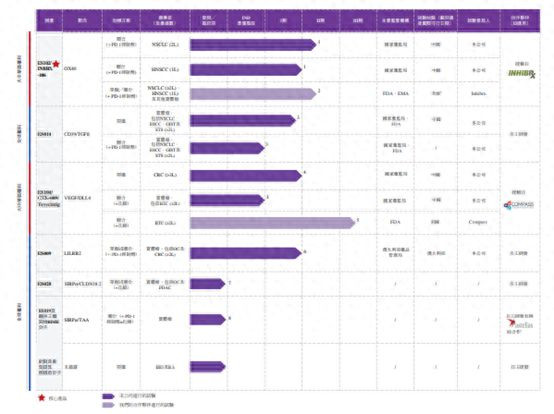554x414 pixels.
Task: Select the NSCLC (2L) progress bar
Action: [x=253, y=45]
